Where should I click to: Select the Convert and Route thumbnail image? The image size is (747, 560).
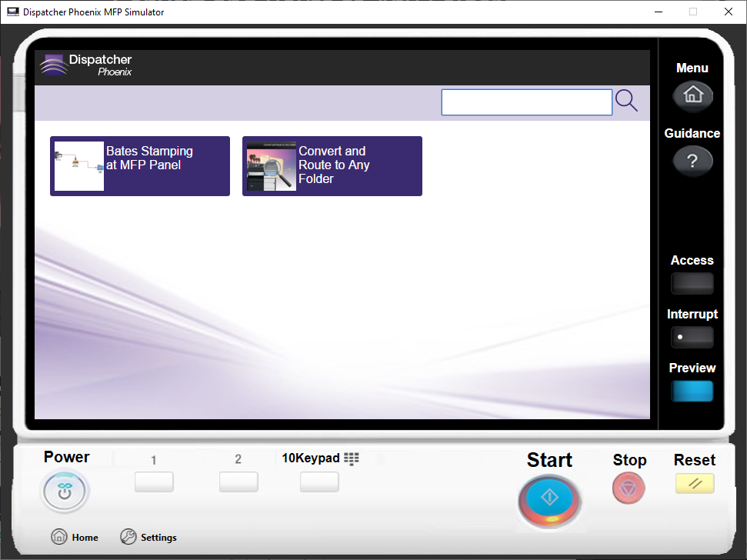[272, 166]
